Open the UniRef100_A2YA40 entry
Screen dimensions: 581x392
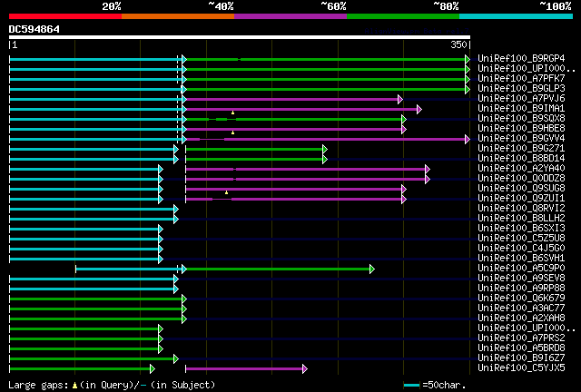click(521, 168)
